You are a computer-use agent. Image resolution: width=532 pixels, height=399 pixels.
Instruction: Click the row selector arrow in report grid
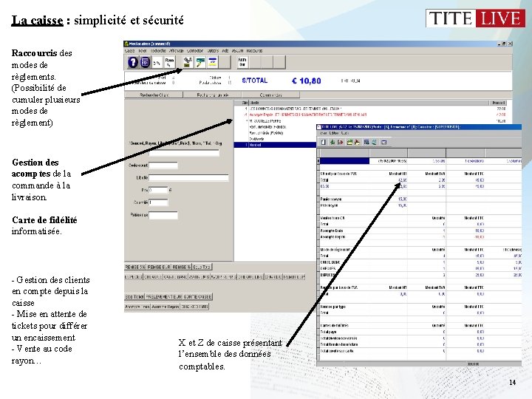[318, 161]
